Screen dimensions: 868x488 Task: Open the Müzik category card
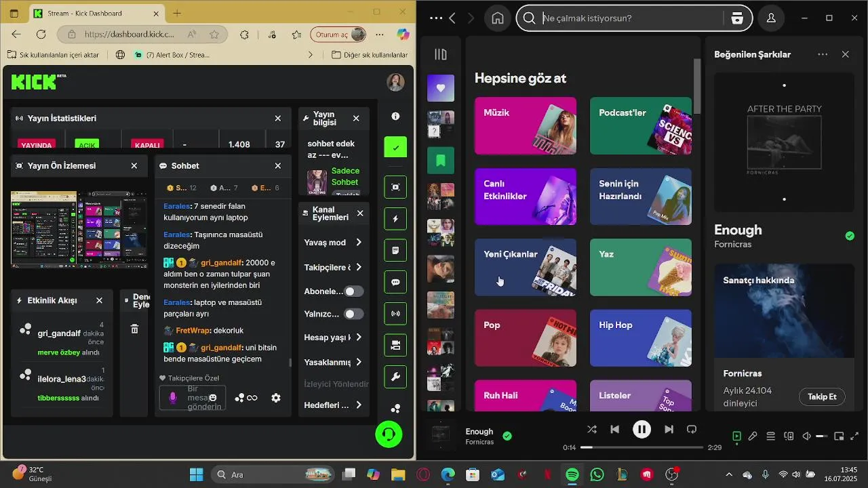pyautogui.click(x=526, y=125)
